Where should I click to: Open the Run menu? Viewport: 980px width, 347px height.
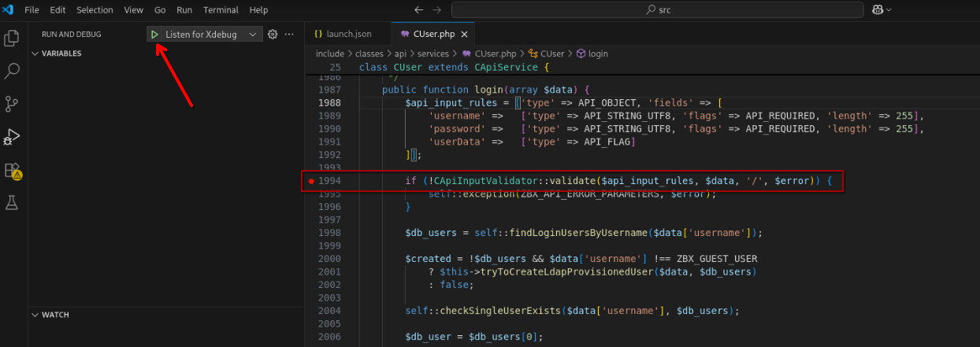pos(184,9)
